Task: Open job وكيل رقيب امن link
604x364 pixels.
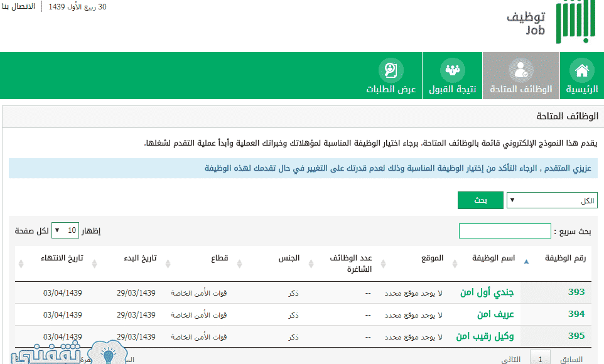Action: 485,336
